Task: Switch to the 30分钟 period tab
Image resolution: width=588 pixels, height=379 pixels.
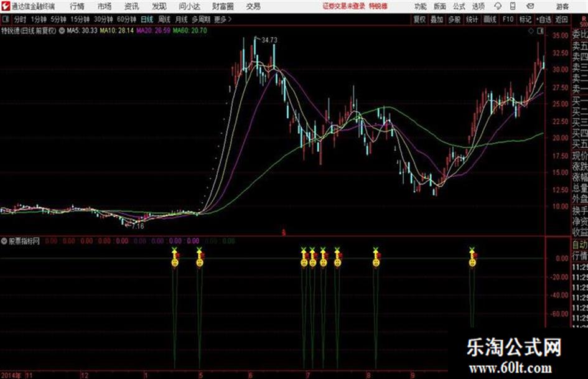Action: tap(103, 19)
